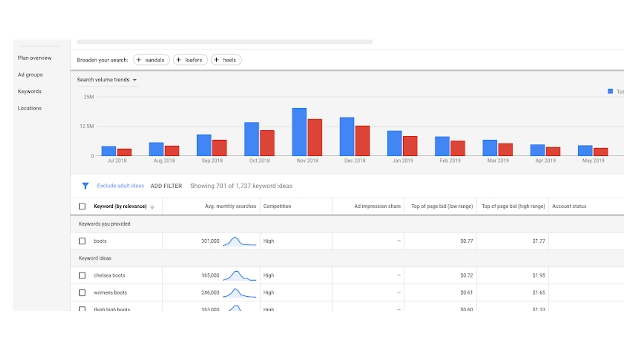The width and height of the screenshot is (624, 364).
Task: Go to Keywords in the sidebar
Action: click(30, 92)
